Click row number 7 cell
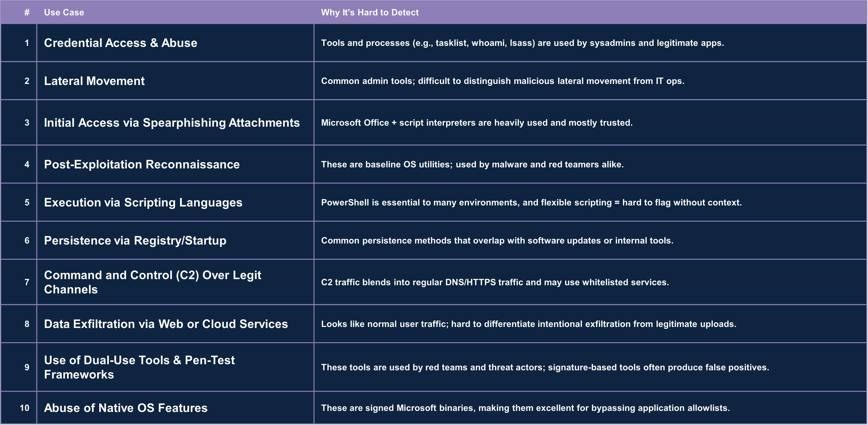The height and width of the screenshot is (425, 868). pos(27,282)
